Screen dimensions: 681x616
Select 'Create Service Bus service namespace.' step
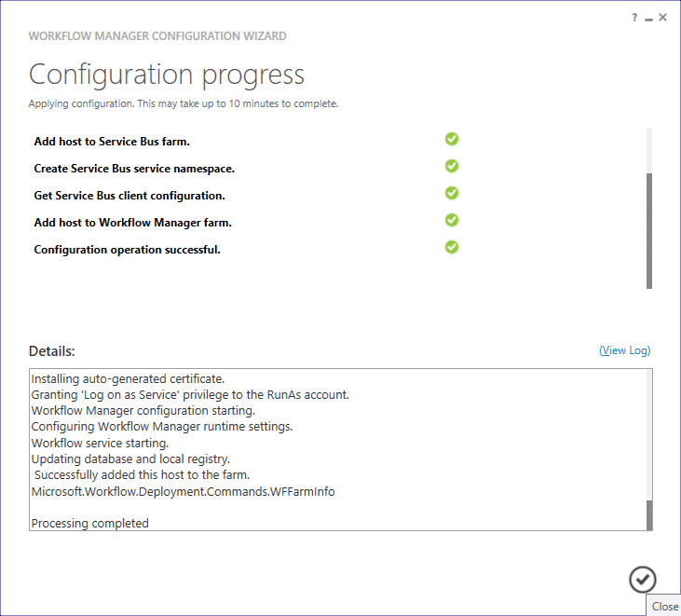coord(134,169)
